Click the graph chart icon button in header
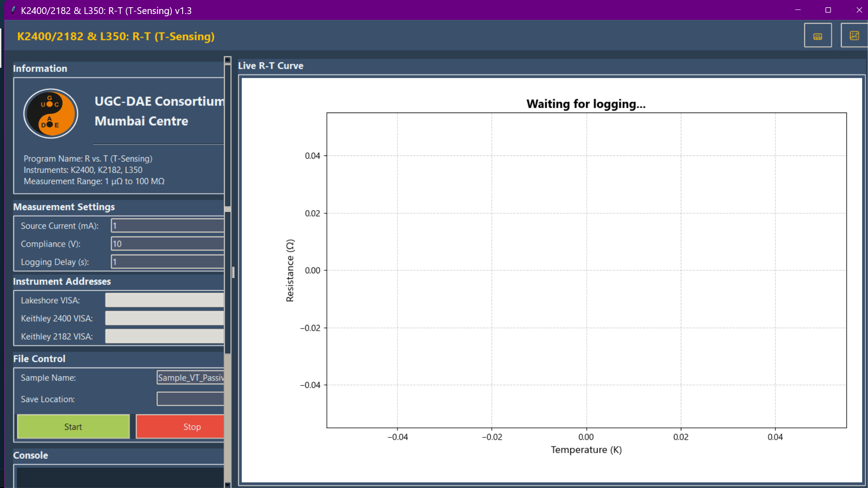 coord(854,36)
